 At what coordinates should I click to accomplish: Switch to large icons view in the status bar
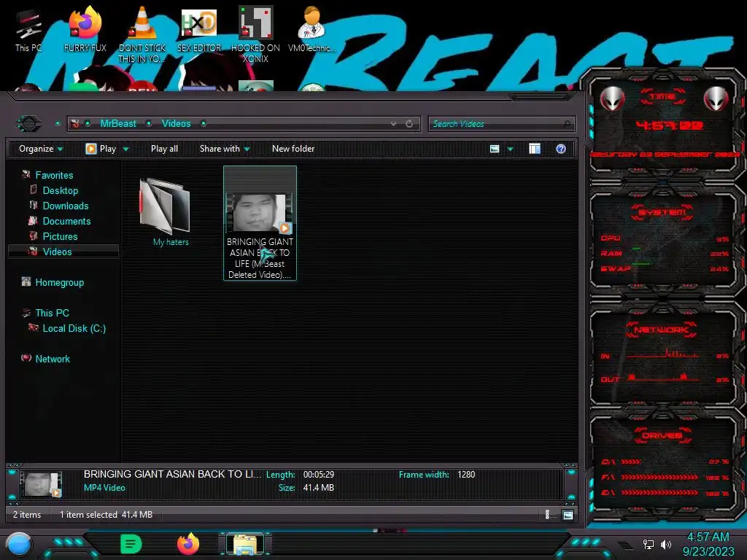568,515
